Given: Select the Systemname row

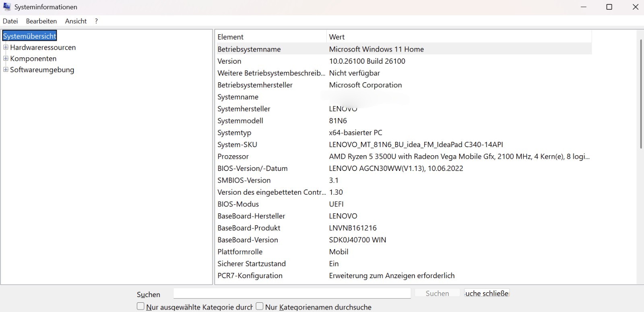Looking at the screenshot, I should 403,97.
